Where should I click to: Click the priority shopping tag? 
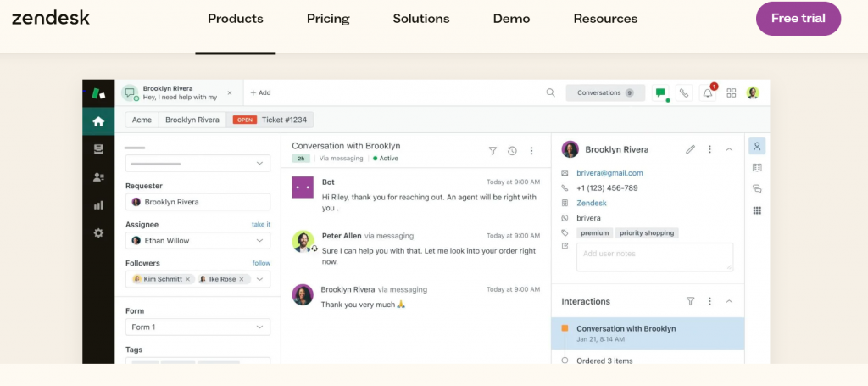pos(647,233)
